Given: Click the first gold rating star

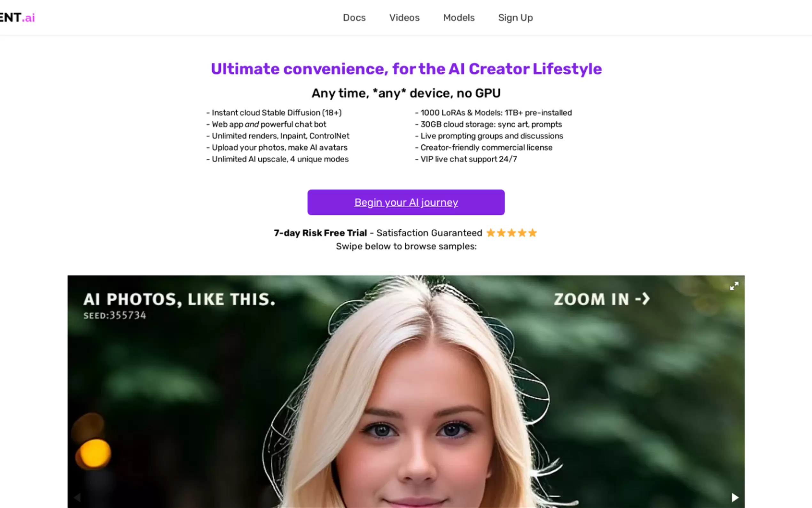Looking at the screenshot, I should coord(491,233).
